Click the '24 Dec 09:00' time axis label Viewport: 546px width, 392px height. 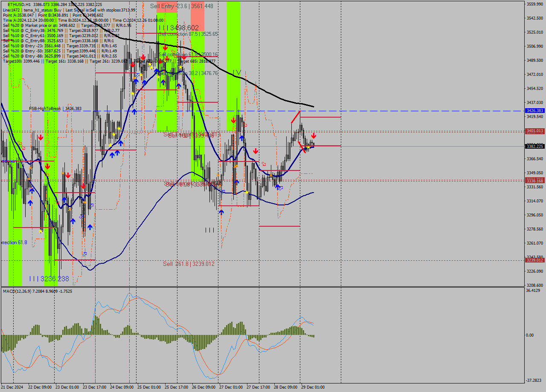tap(122, 387)
